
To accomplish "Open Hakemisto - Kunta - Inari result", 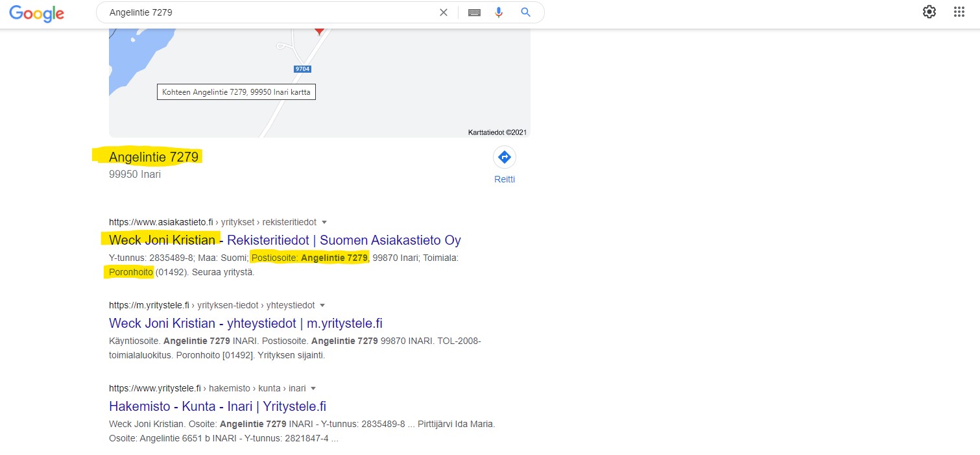I will tap(217, 406).
